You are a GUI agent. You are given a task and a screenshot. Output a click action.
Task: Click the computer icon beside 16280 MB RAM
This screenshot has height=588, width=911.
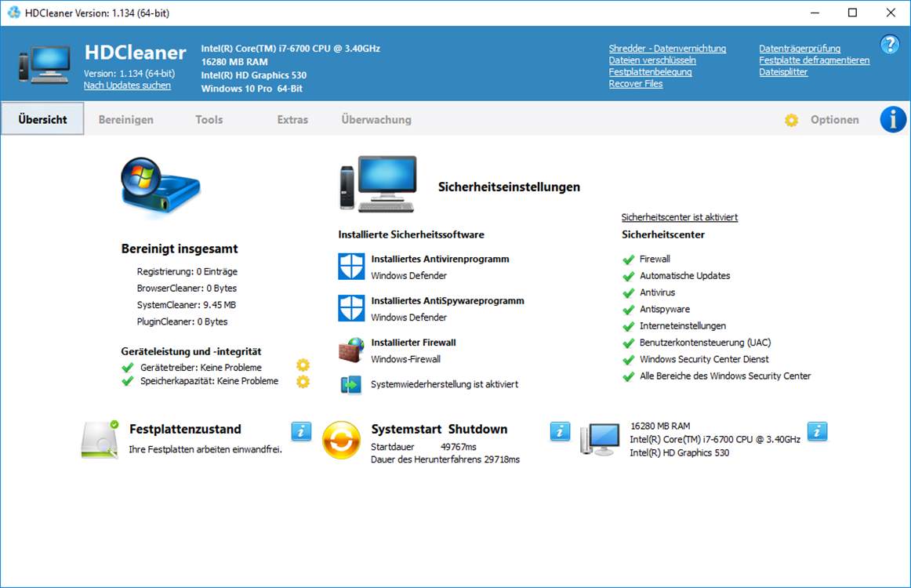[x=600, y=439]
